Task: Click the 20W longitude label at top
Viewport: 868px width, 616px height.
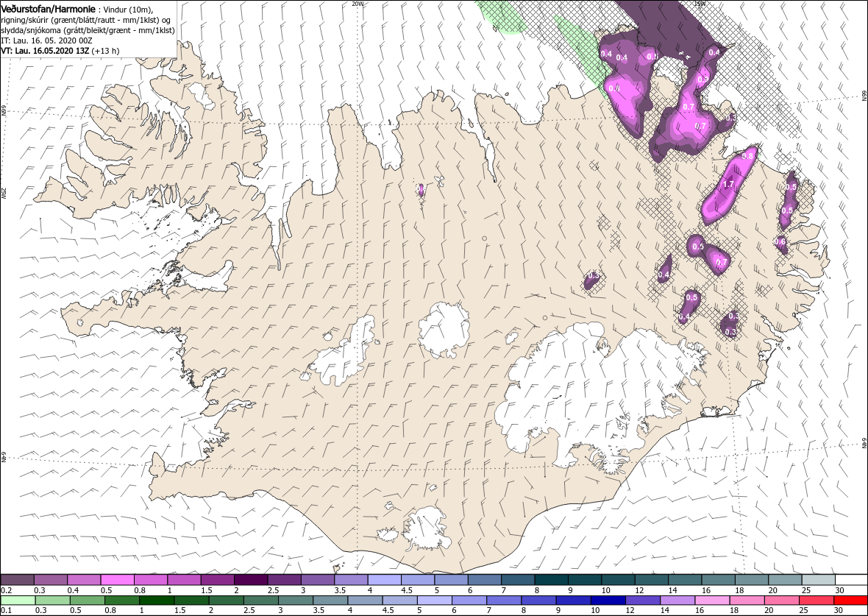Action: [358, 4]
